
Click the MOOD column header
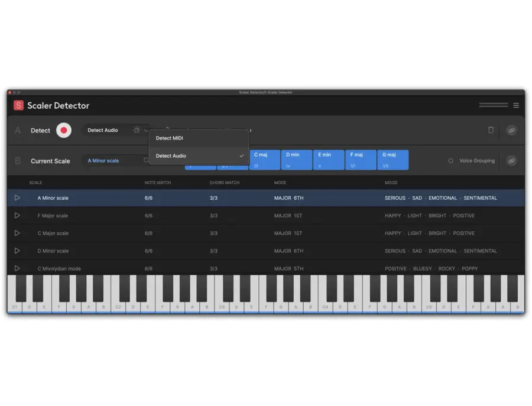point(391,183)
